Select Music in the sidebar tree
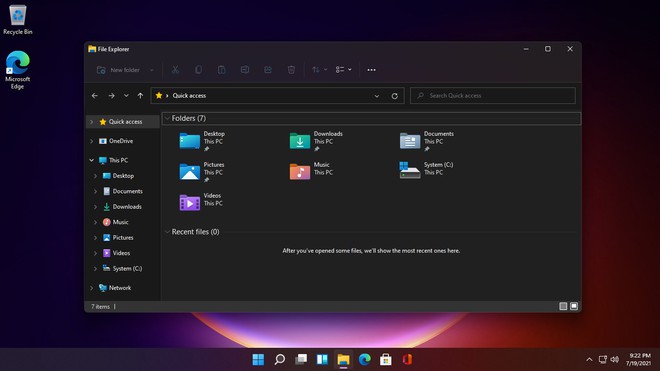This screenshot has height=371, width=660. [x=120, y=222]
